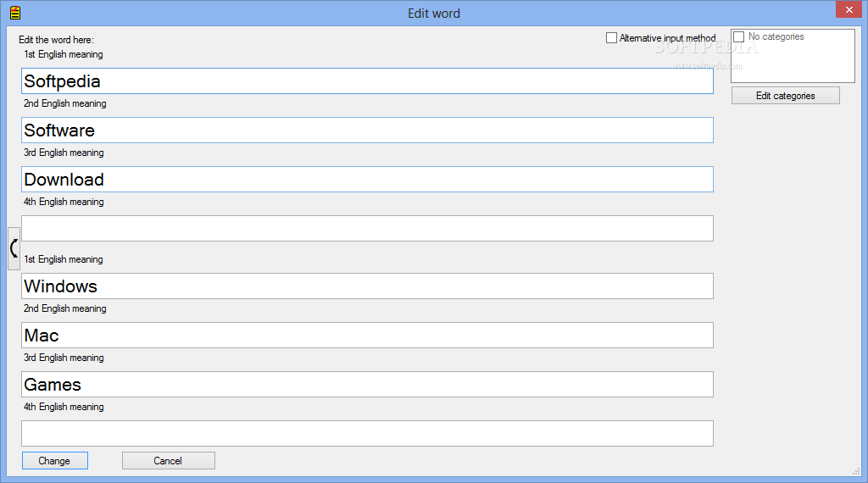Click the '4th English meaning' label below Games
The width and height of the screenshot is (868, 483).
pyautogui.click(x=64, y=407)
